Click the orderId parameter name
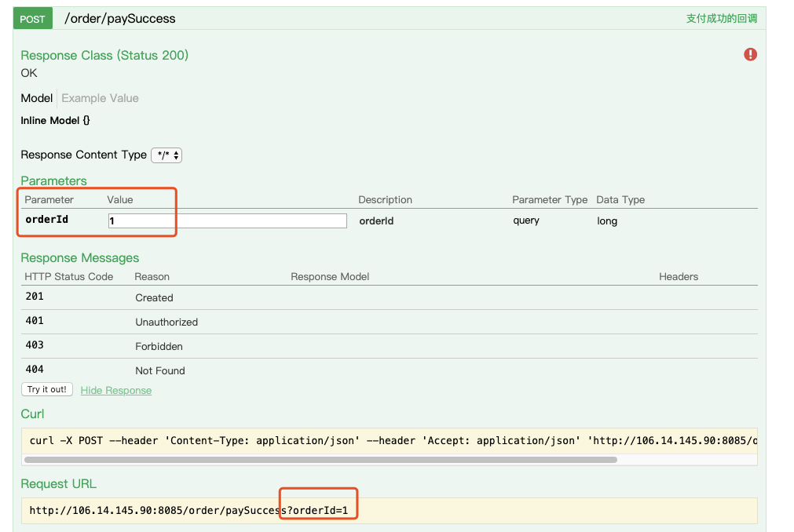 tap(46, 220)
